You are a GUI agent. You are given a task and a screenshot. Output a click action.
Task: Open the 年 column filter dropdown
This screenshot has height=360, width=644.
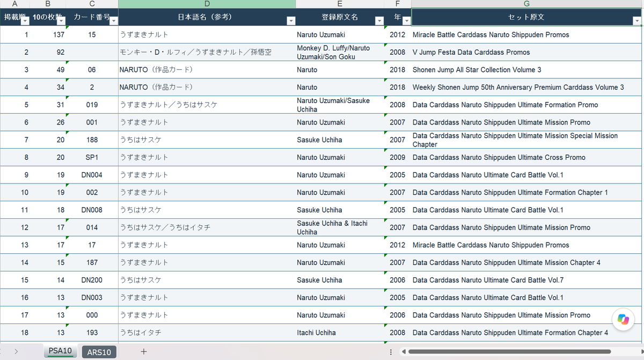coord(406,21)
